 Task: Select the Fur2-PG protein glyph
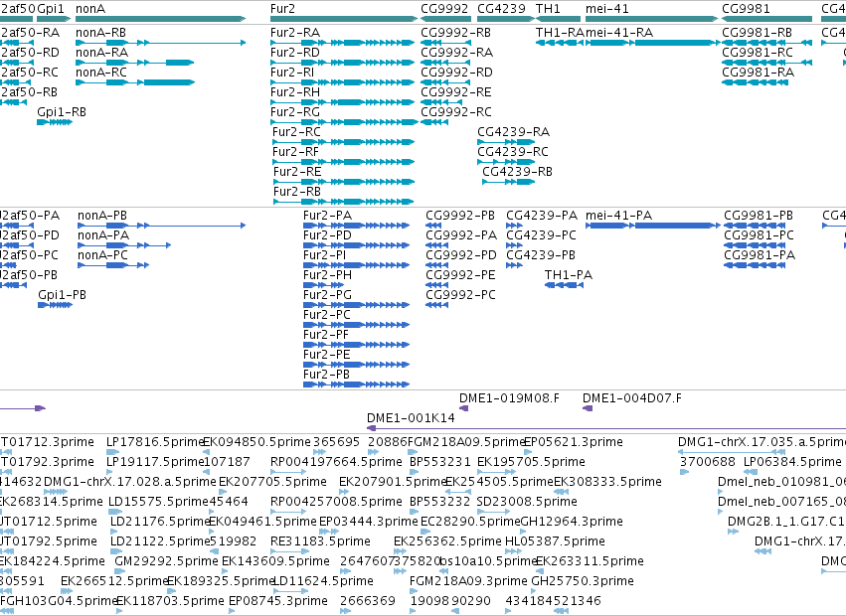point(356,305)
